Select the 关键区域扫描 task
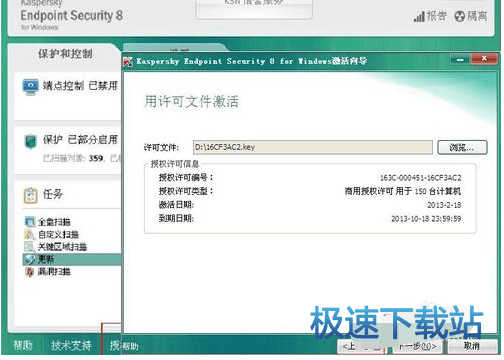 coord(62,247)
